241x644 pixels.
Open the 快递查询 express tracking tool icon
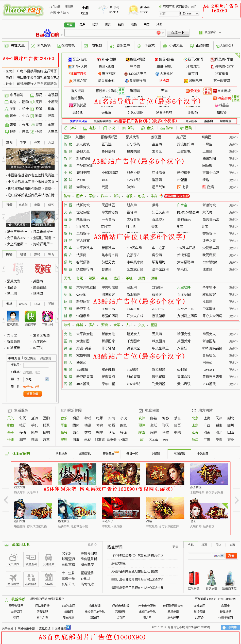(x=31, y=558)
